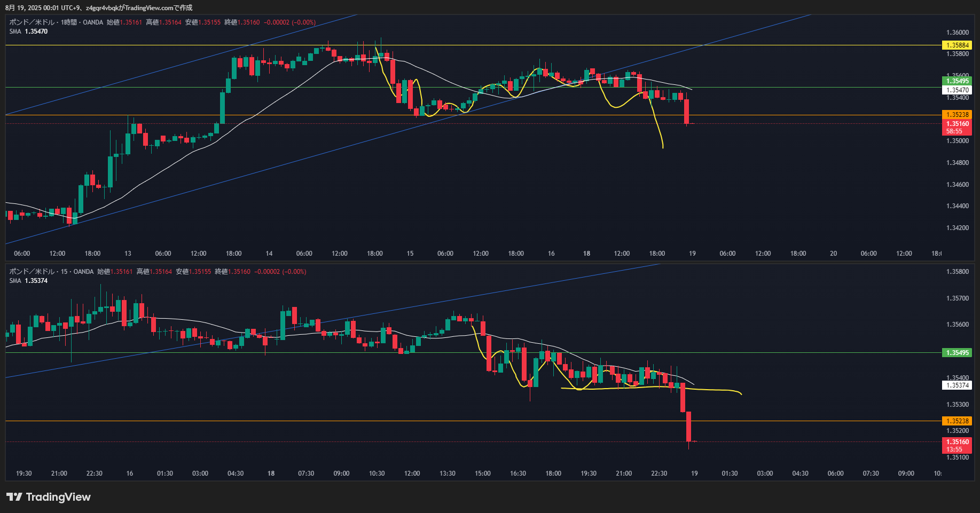
Task: Click 07:30 on the 15-minute time axis
Action: click(306, 473)
